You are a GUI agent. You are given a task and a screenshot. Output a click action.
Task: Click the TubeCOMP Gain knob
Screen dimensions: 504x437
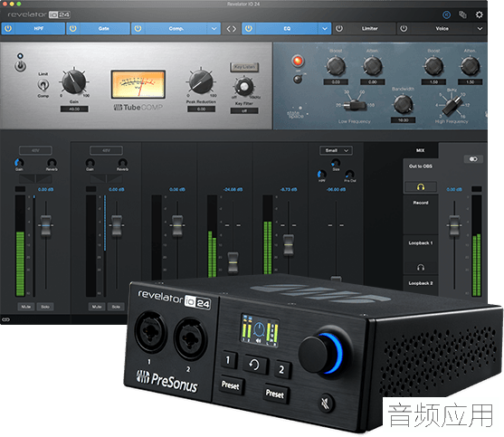pyautogui.click(x=74, y=82)
